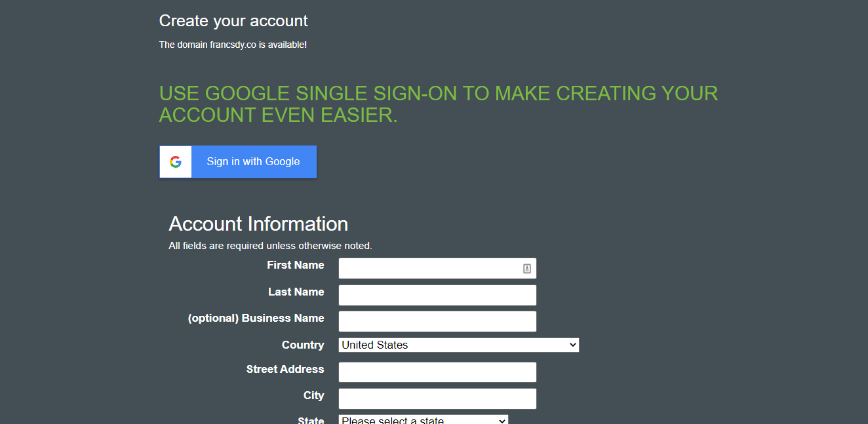This screenshot has height=424, width=868.
Task: Click the green Google single sign-on headline
Action: [x=439, y=104]
